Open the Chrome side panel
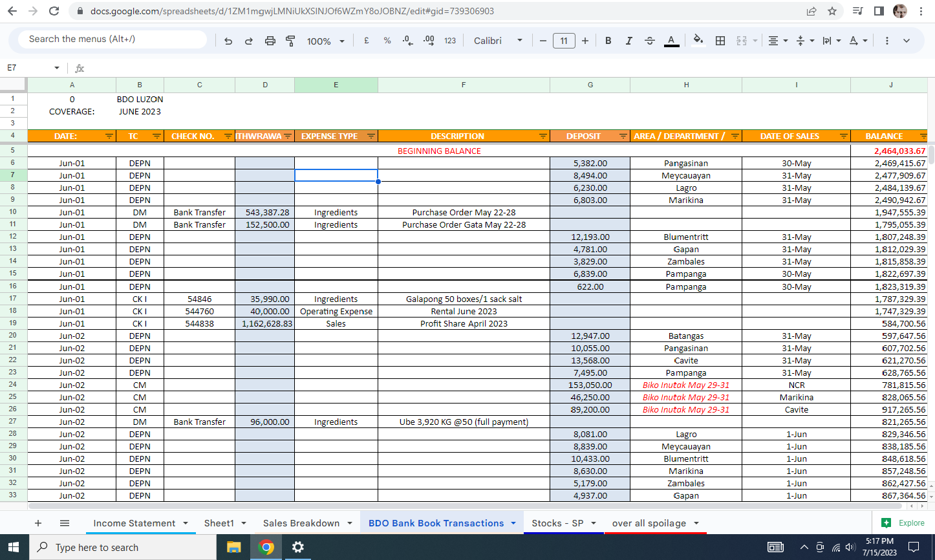Viewport: 935px width, 560px height. point(879,11)
